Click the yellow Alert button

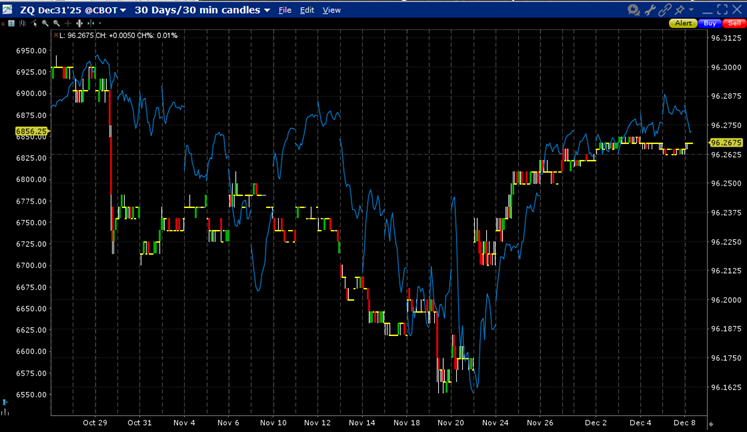click(683, 23)
